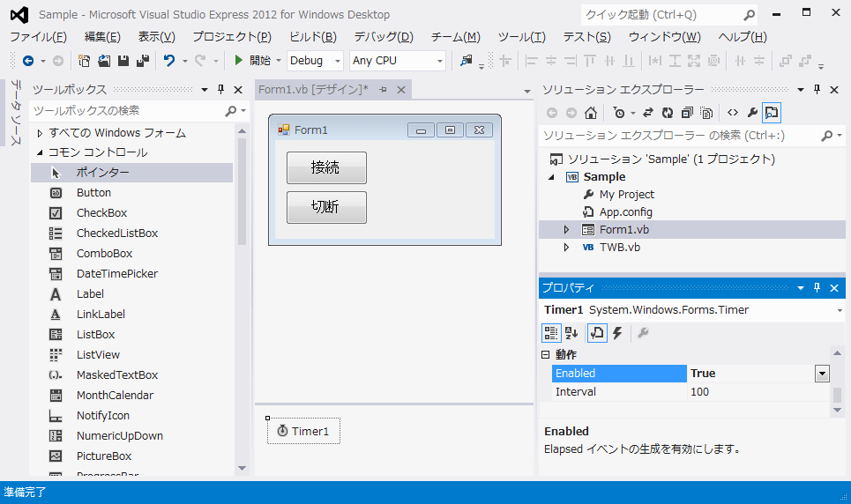Viewport: 851px width, 504px height.
Task: Select My Project in Solution Explorer
Action: [627, 194]
